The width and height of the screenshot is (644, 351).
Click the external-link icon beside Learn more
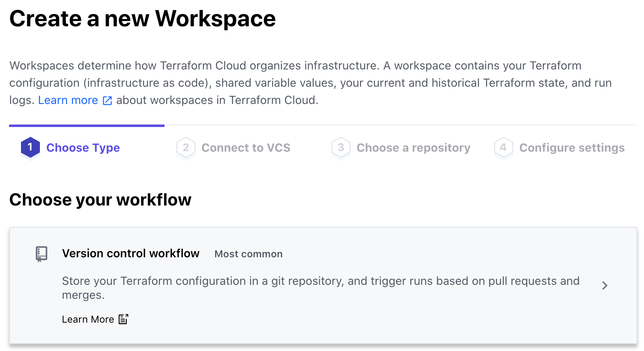[107, 101]
